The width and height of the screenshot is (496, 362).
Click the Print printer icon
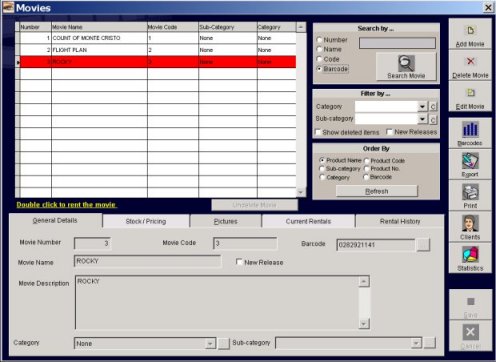click(470, 192)
